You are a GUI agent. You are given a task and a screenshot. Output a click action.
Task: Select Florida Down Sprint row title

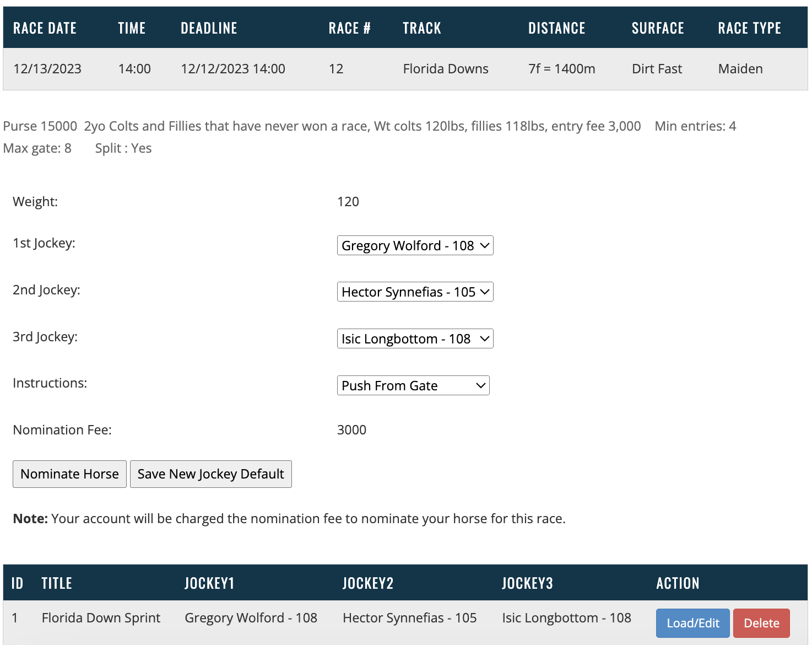[x=101, y=618]
